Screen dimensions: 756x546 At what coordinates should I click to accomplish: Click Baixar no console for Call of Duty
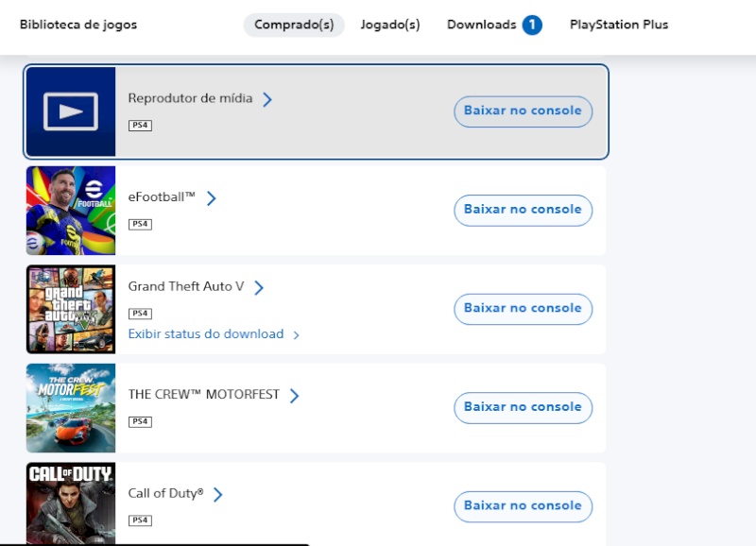point(523,506)
